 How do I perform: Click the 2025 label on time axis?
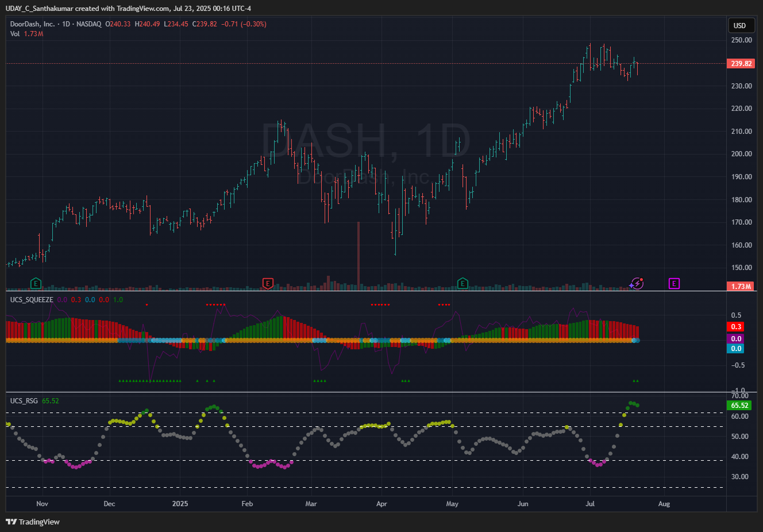[x=180, y=504]
